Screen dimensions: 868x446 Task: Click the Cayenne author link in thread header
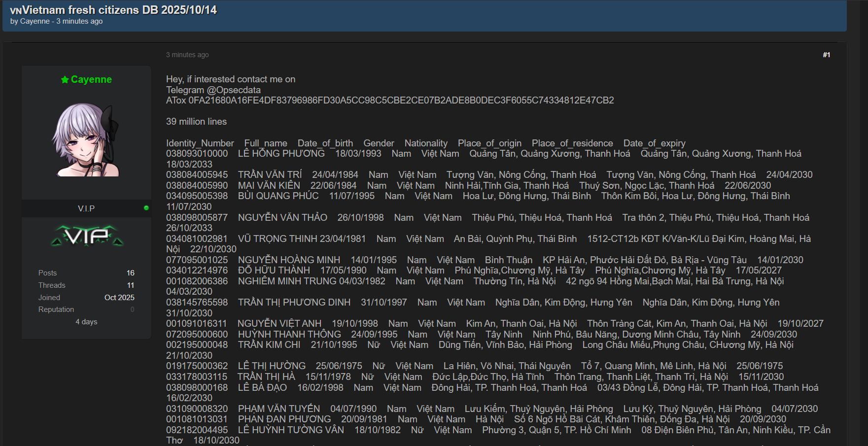35,21
